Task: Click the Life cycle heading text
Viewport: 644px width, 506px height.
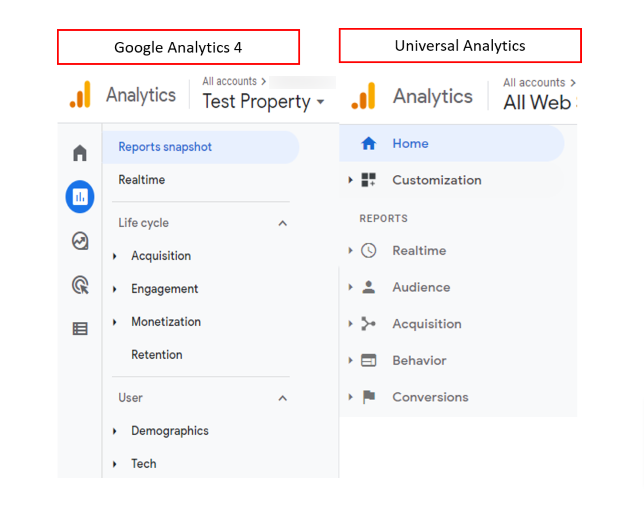Action: pos(144,223)
